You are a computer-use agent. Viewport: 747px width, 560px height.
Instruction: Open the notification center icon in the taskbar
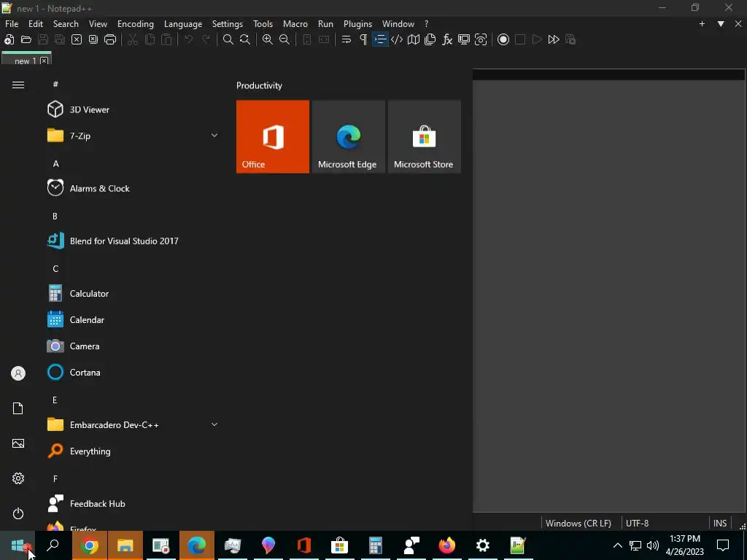pos(723,545)
